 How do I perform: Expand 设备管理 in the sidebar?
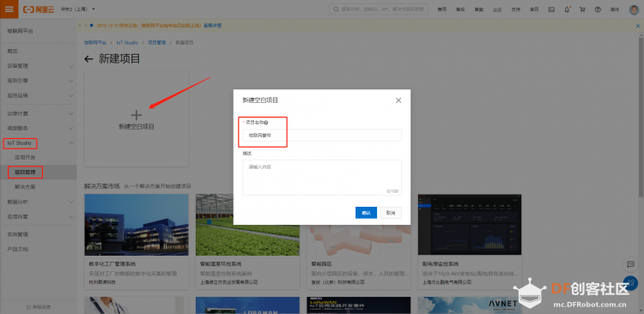click(x=38, y=66)
